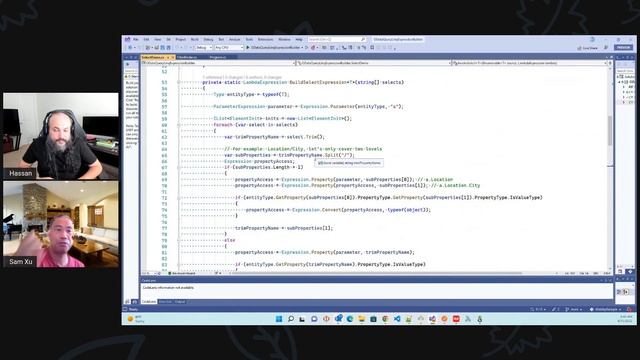Open Task View from the taskbar

[x=302, y=319]
